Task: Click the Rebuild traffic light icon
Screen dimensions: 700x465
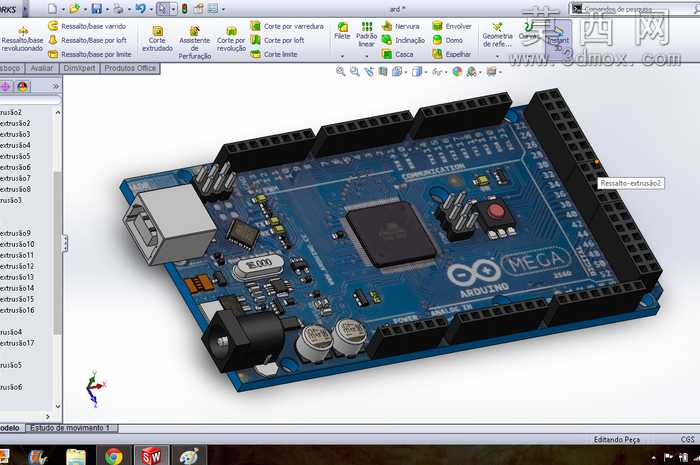Action: [x=184, y=8]
